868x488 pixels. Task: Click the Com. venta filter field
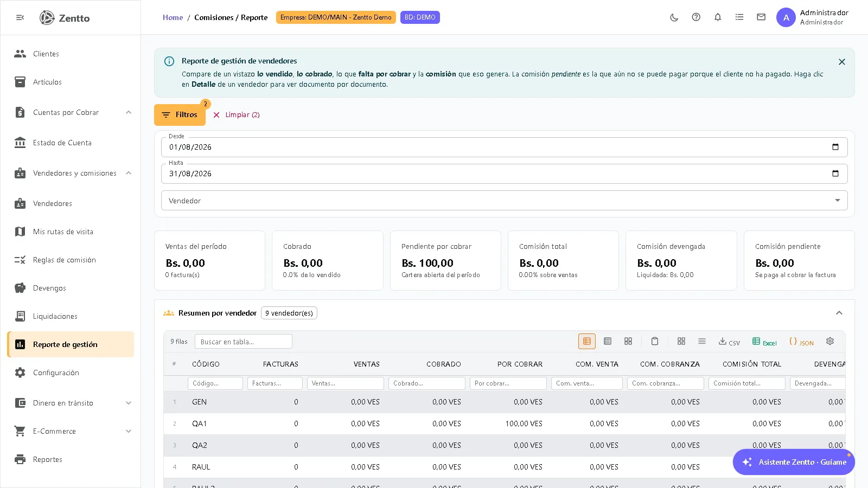pos(586,383)
